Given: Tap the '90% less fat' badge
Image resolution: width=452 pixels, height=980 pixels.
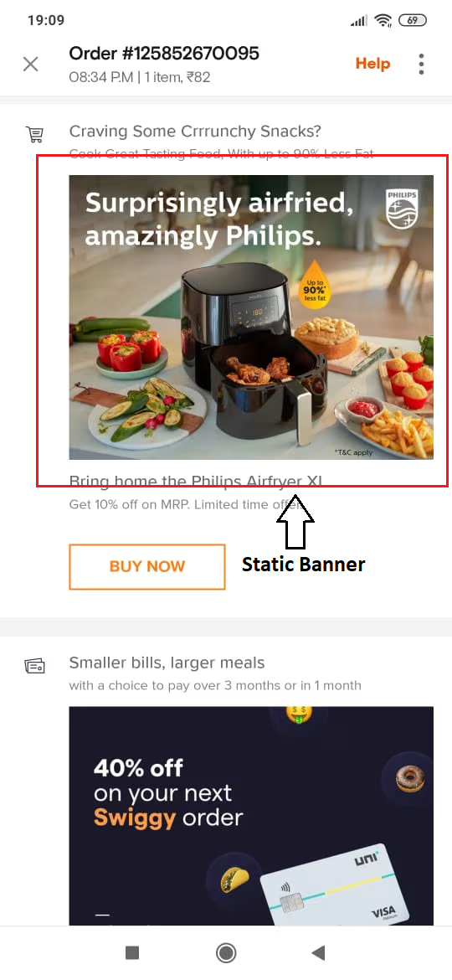Looking at the screenshot, I should tap(312, 285).
